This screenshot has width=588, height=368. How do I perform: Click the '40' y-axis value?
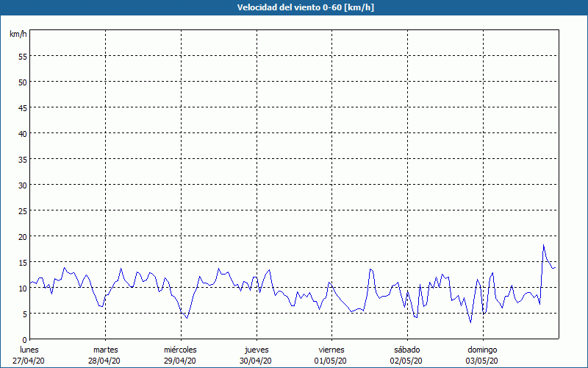23,134
